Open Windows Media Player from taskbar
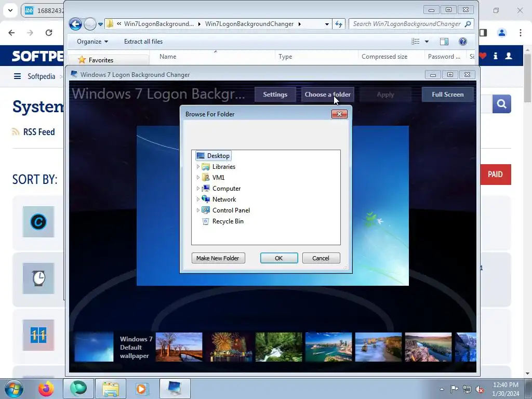 (x=141, y=389)
